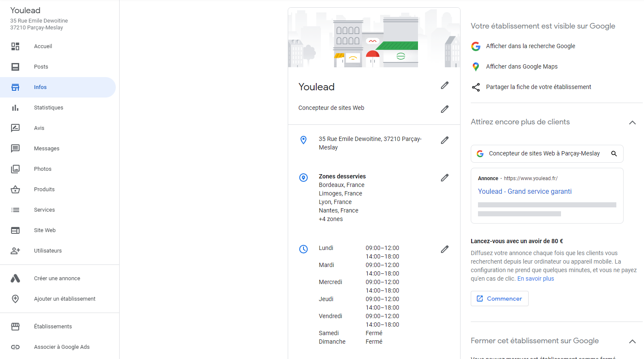Click the Avis review icon
Screen dimensions: 644x359
15,128
